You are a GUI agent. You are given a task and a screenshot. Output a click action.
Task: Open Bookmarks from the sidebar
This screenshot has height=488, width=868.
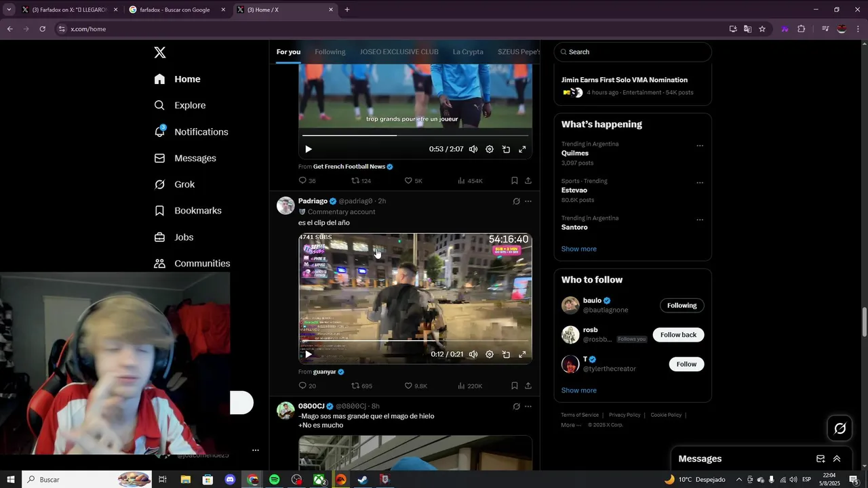pyautogui.click(x=188, y=211)
